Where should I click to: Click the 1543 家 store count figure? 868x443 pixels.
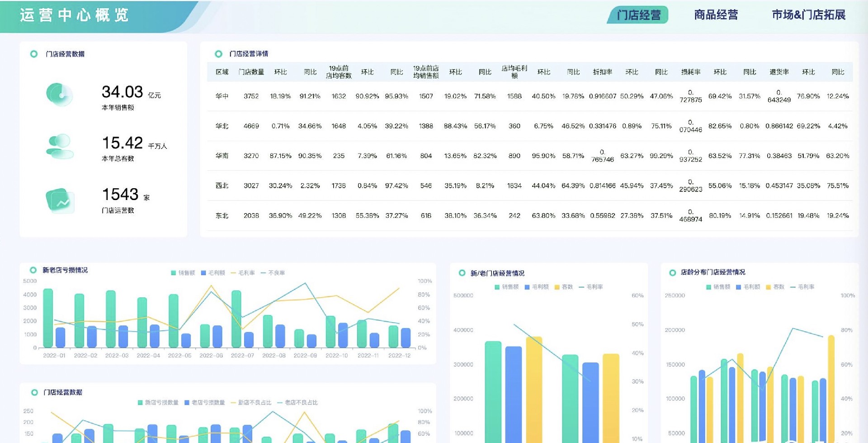(x=126, y=195)
